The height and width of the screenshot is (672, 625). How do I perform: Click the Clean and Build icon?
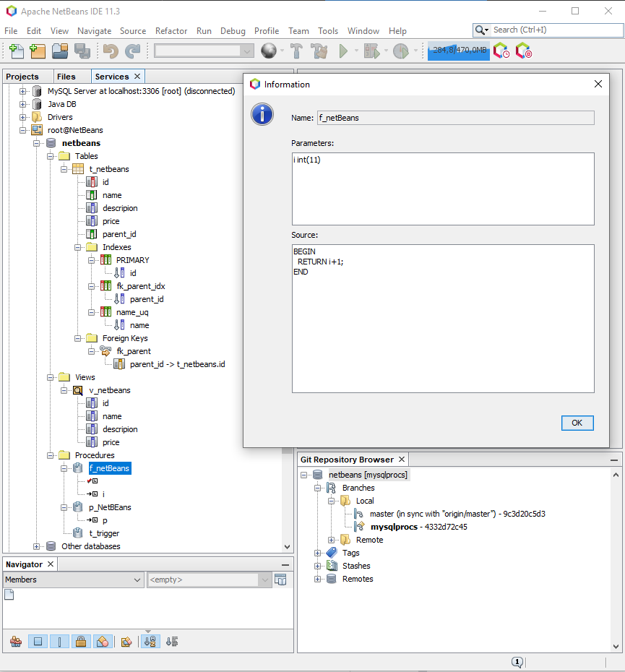click(x=319, y=51)
